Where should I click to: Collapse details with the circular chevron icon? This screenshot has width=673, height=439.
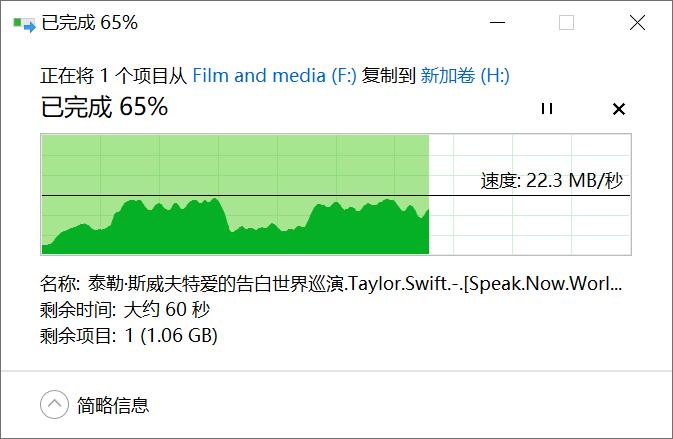[x=54, y=405]
